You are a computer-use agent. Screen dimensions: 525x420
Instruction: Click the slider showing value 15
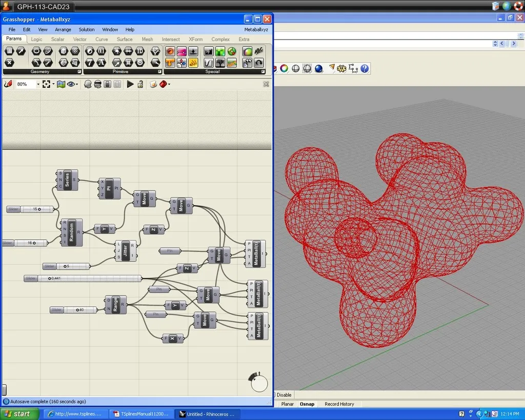point(30,209)
